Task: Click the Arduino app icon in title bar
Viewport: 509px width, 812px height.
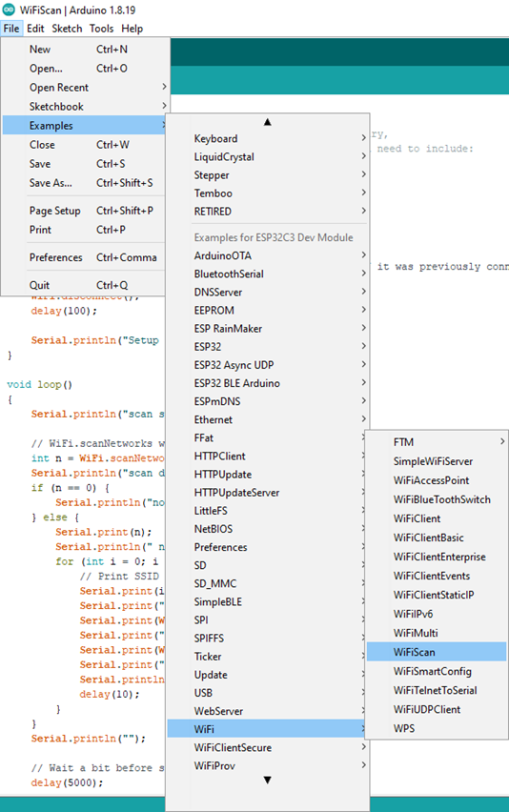Action: tap(9, 10)
